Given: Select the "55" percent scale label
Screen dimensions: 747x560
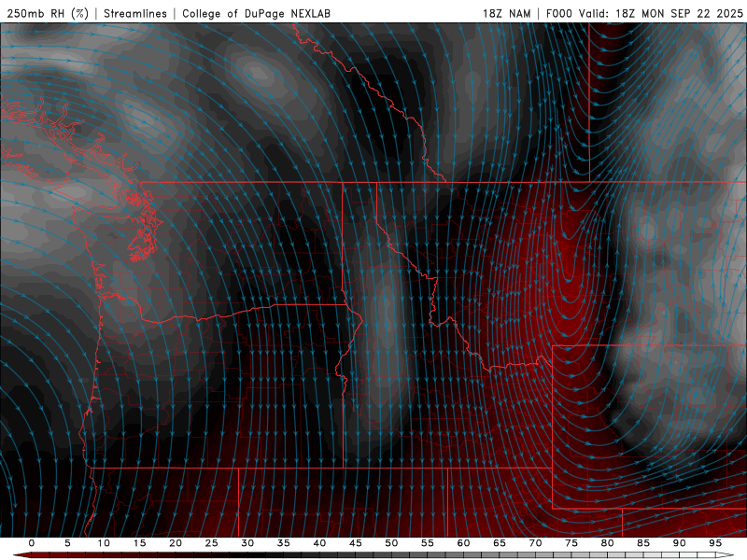Looking at the screenshot, I should 428,543.
